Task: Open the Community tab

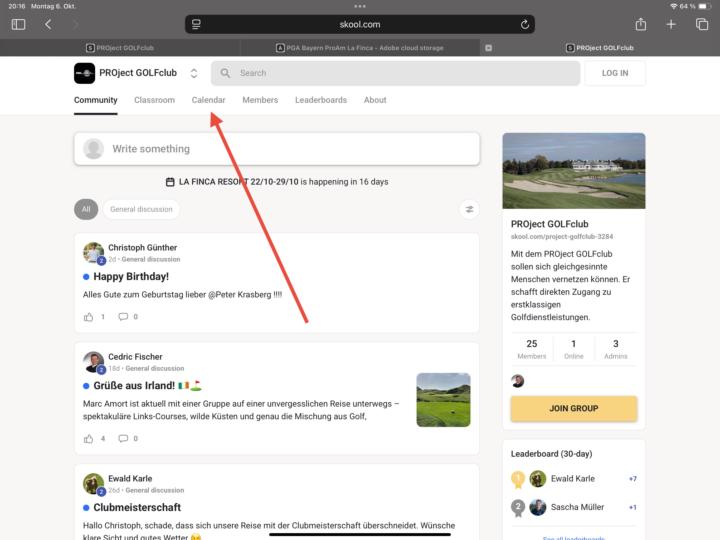Action: click(96, 100)
